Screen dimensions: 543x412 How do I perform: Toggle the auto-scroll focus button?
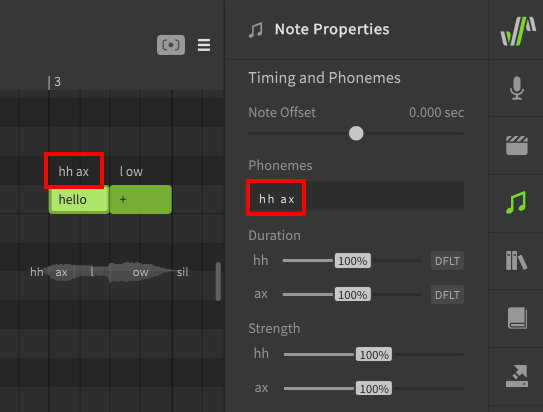171,45
